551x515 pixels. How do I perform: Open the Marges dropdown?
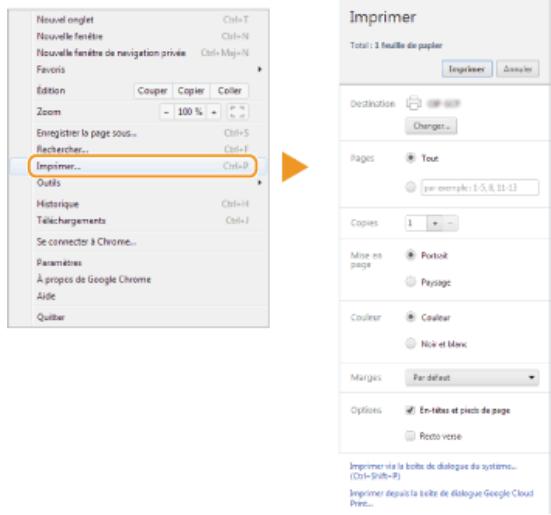click(x=472, y=378)
